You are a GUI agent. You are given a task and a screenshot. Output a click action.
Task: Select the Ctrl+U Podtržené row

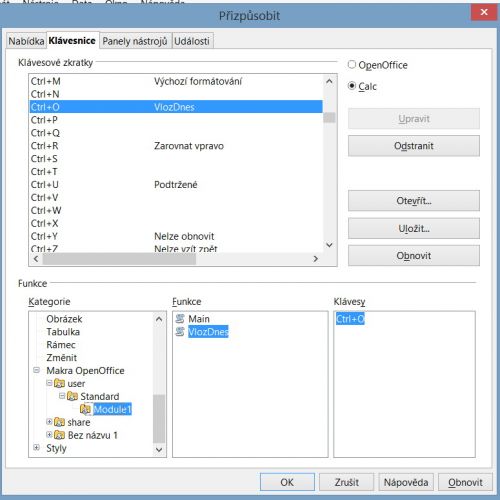[176, 185]
